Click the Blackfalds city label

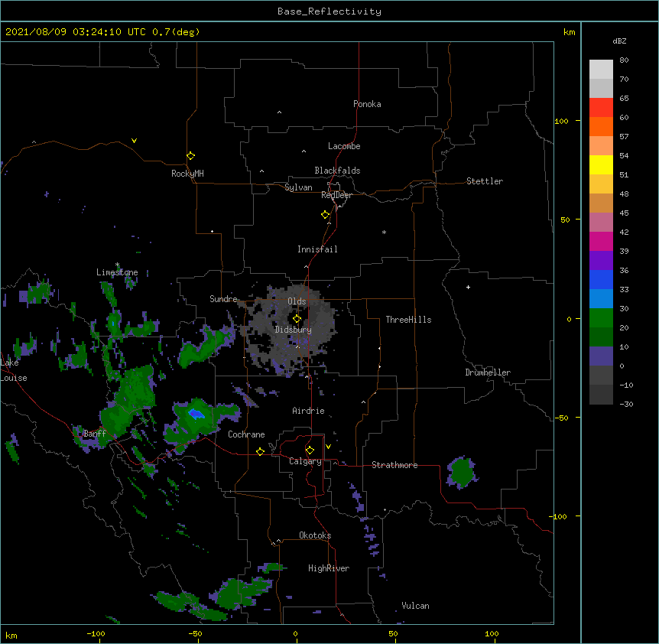[x=337, y=171]
